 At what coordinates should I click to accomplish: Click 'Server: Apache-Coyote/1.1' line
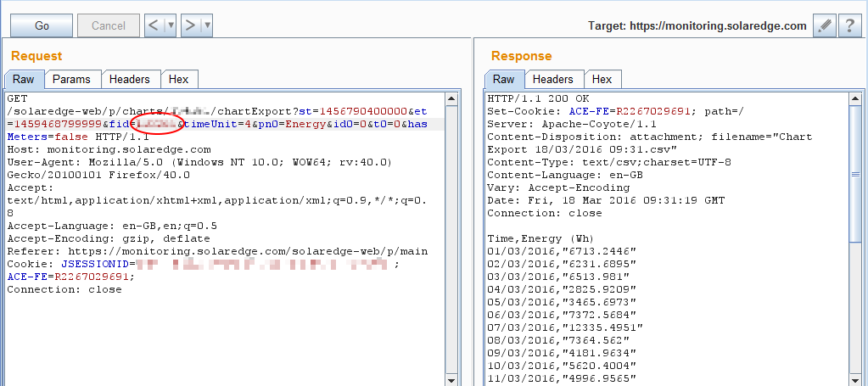[x=572, y=124]
